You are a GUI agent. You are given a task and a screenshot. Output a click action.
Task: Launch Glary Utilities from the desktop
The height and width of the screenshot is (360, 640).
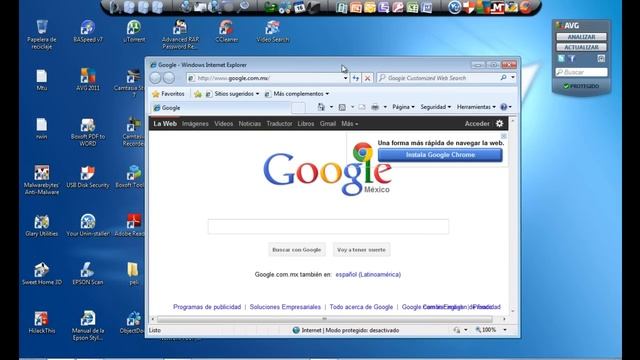[42, 225]
